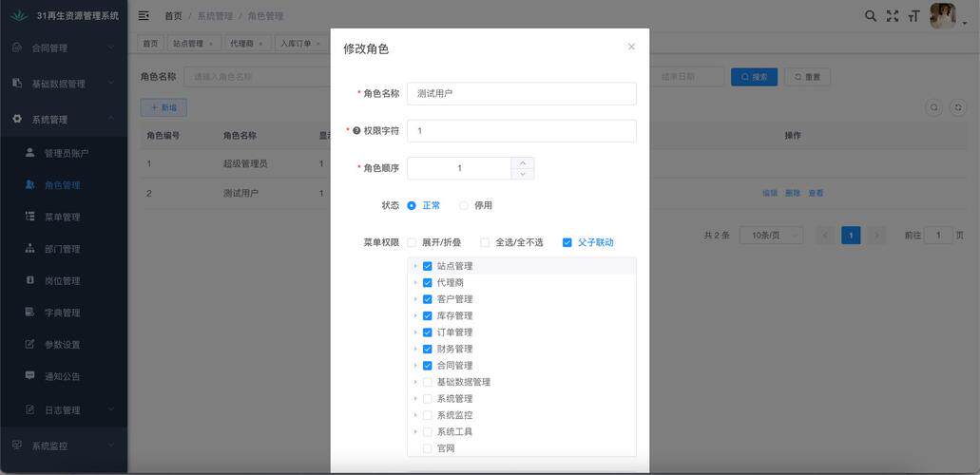Click the 通知公告 message icon
This screenshot has height=475, width=980.
click(x=30, y=375)
